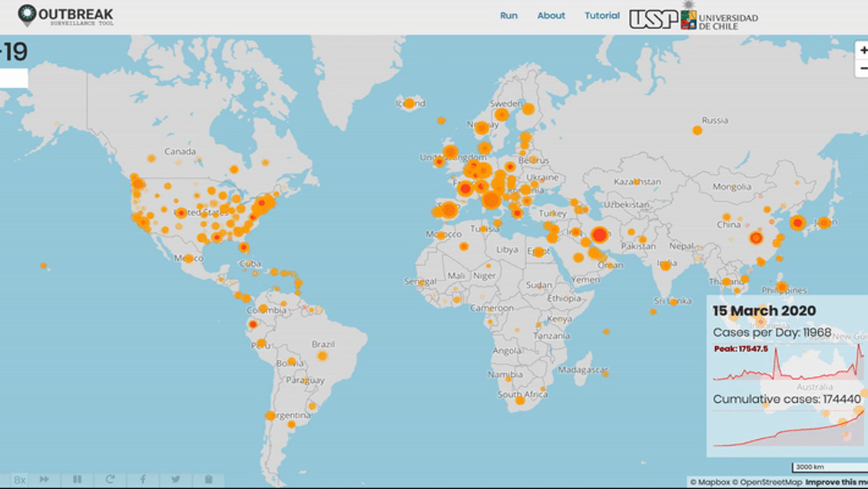Click the USP logo

[653, 18]
